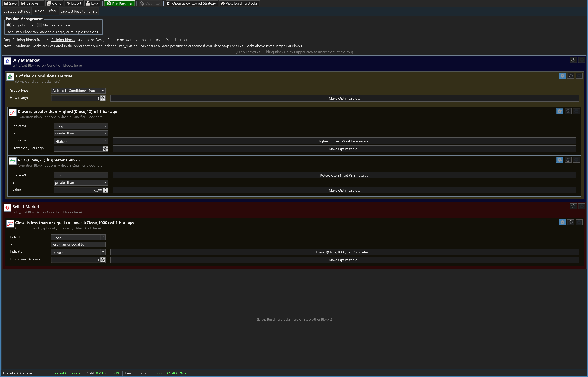Expand the 'less than or equal to' dropdown
Image resolution: width=588 pixels, height=377 pixels.
pyautogui.click(x=78, y=244)
